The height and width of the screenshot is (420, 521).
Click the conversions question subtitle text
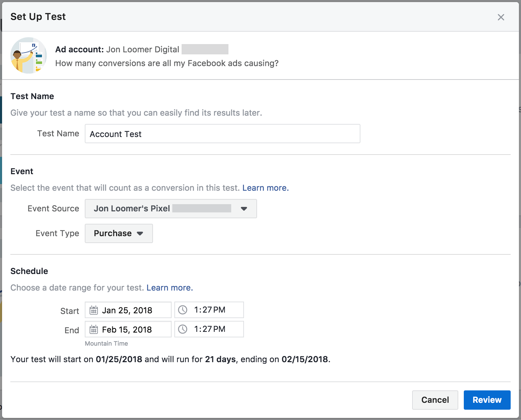pyautogui.click(x=167, y=63)
